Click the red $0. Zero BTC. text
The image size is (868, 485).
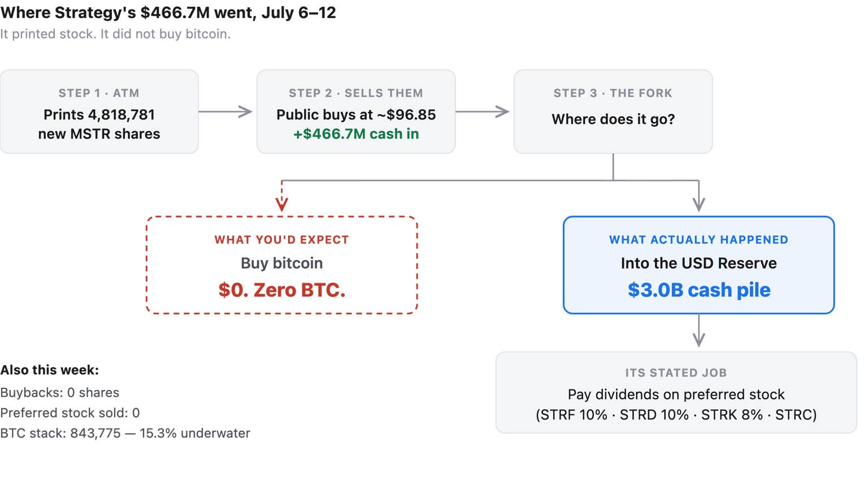click(282, 290)
